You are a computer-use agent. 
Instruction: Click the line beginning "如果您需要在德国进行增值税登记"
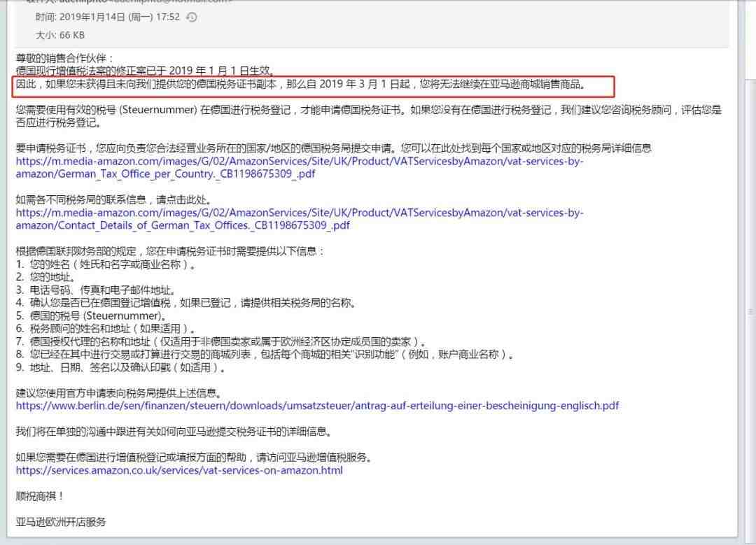click(x=195, y=458)
